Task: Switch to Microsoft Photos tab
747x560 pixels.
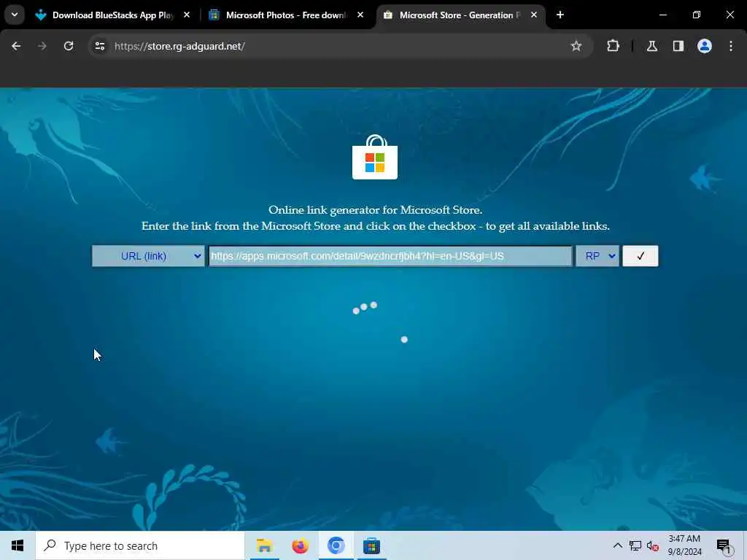Action: 287,15
